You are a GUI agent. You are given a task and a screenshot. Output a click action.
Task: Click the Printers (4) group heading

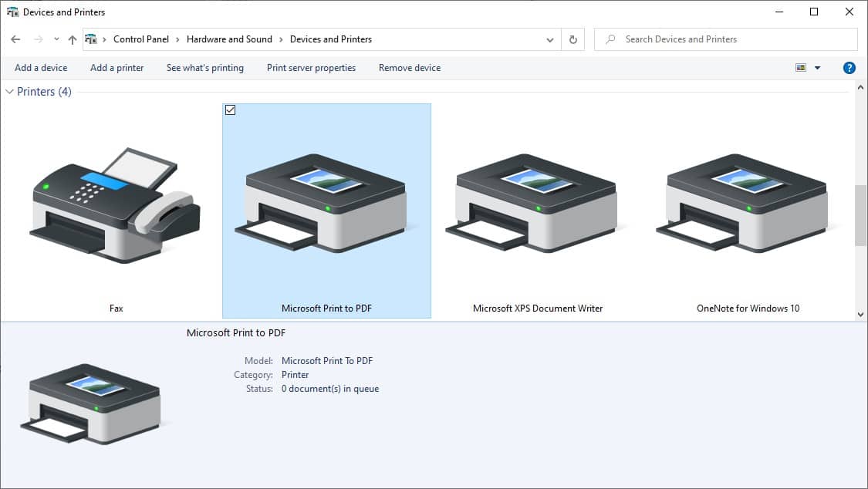(x=44, y=91)
